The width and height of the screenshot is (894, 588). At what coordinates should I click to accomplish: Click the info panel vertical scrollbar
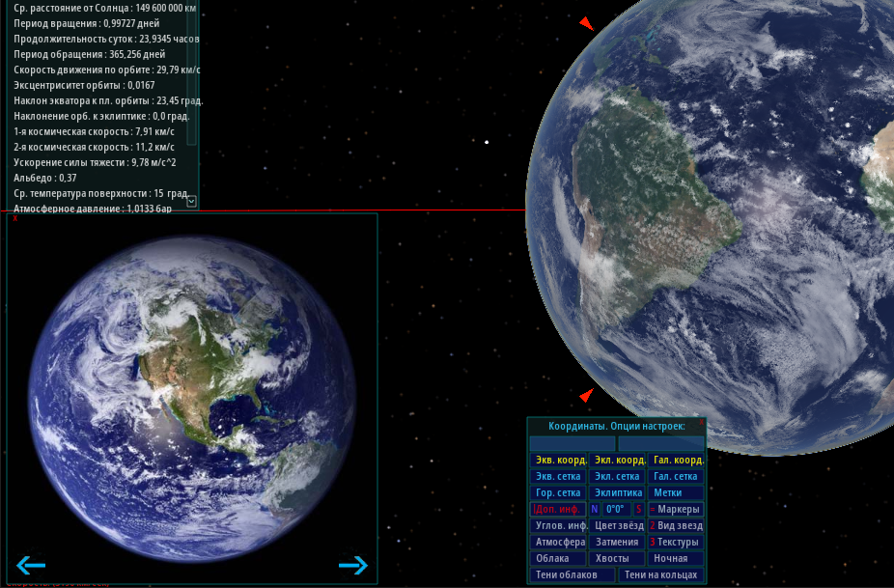coord(191,74)
